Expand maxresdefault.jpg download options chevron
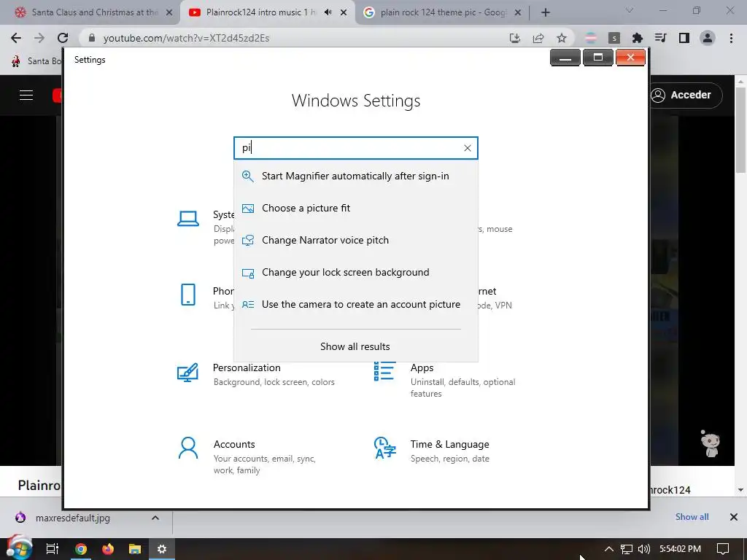The image size is (747, 560). coord(155,518)
